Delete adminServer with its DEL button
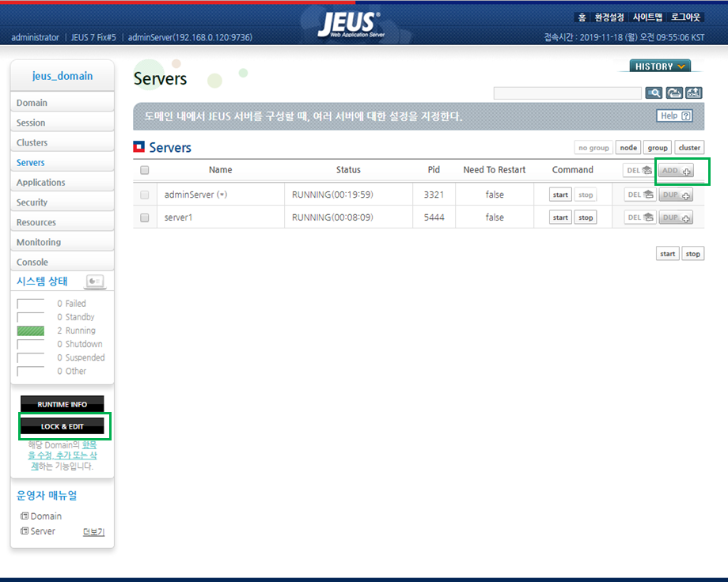Viewport: 728px width, 582px height. pos(640,195)
